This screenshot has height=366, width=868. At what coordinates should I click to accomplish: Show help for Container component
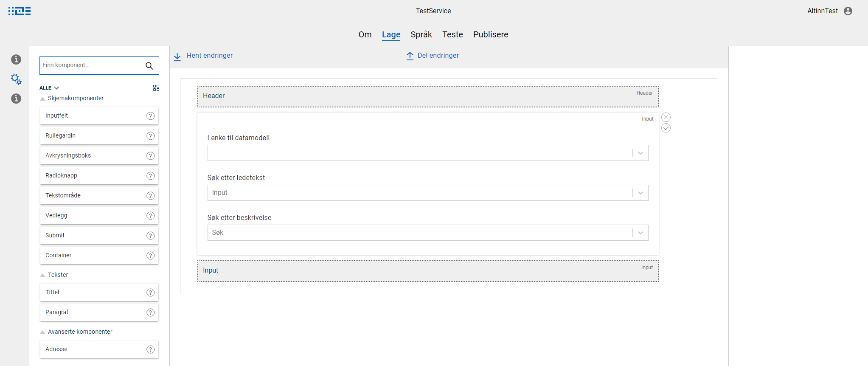(151, 256)
